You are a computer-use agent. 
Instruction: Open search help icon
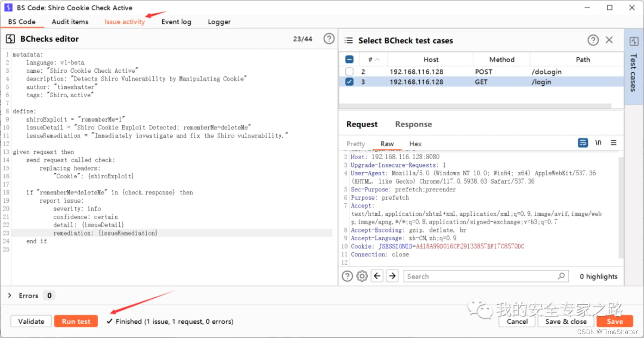(x=347, y=276)
